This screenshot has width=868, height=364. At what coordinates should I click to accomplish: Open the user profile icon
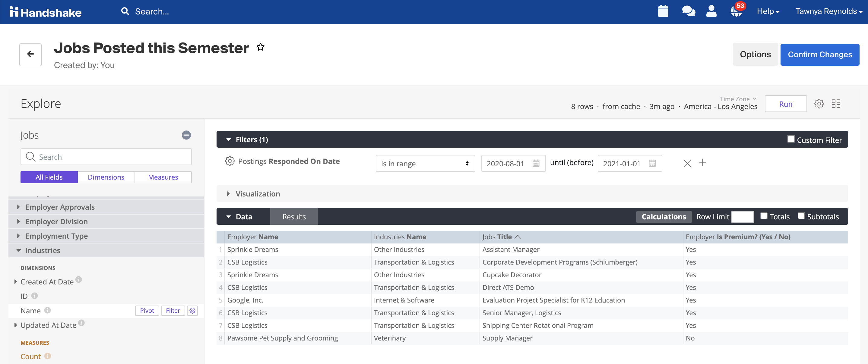[x=711, y=11]
